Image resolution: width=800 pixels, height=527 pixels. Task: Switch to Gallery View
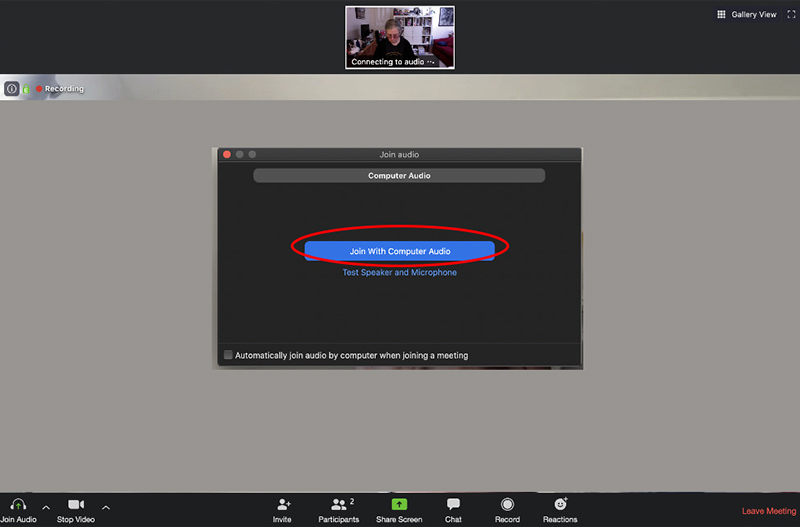point(746,14)
